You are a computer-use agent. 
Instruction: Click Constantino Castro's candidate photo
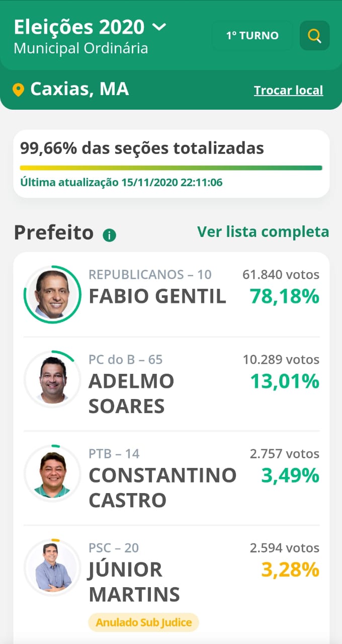coord(52,473)
